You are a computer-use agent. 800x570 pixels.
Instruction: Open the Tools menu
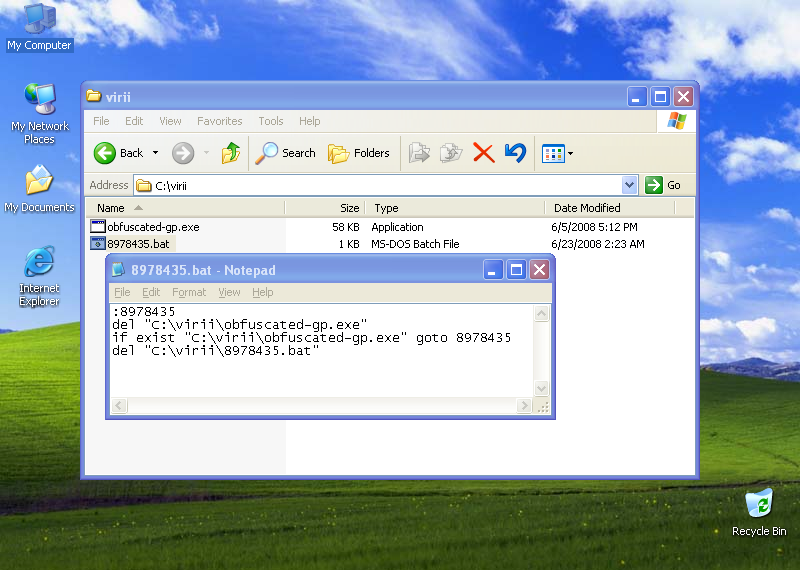tap(270, 121)
